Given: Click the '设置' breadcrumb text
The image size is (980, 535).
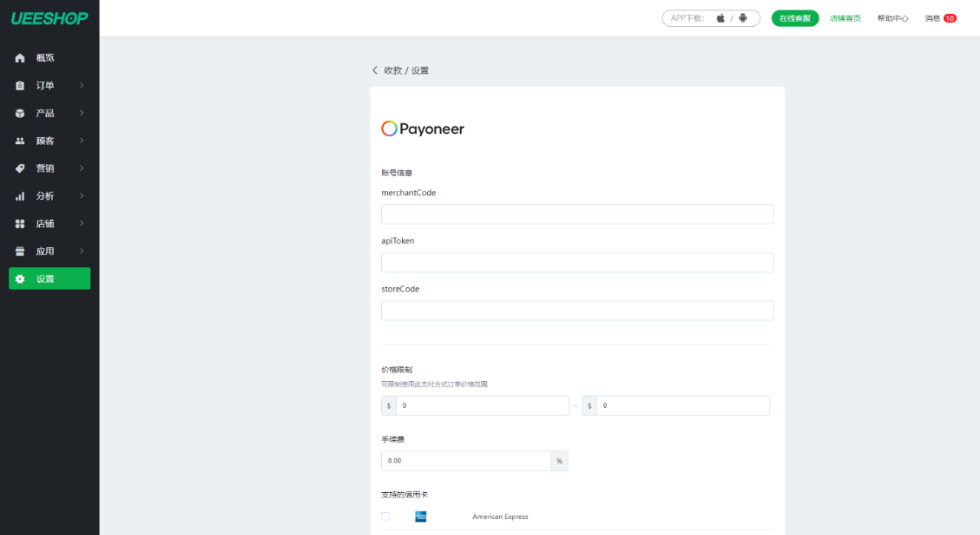Looking at the screenshot, I should coord(420,70).
